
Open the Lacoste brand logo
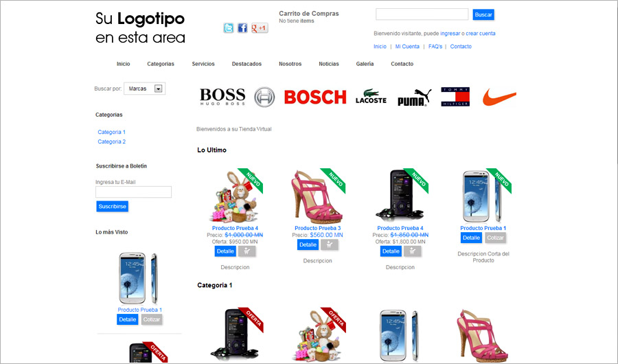pos(371,97)
